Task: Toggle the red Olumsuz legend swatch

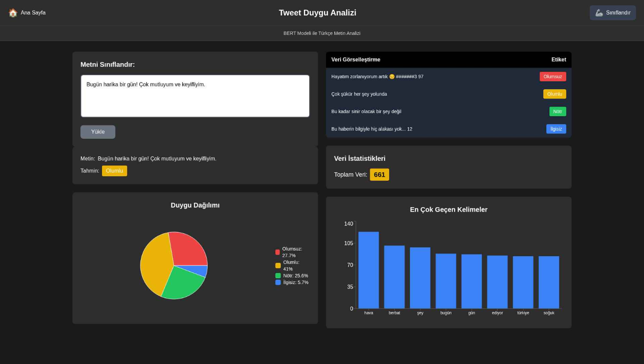Action: (x=277, y=252)
